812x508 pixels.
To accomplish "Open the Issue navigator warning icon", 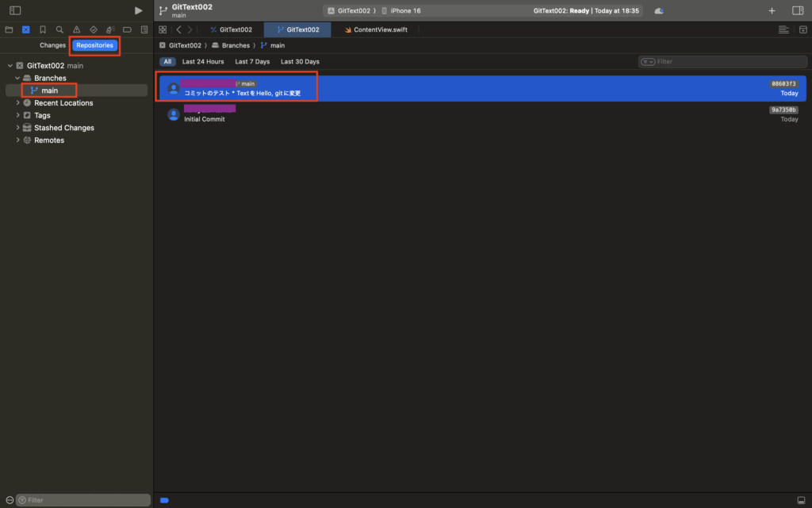I will 77,29.
